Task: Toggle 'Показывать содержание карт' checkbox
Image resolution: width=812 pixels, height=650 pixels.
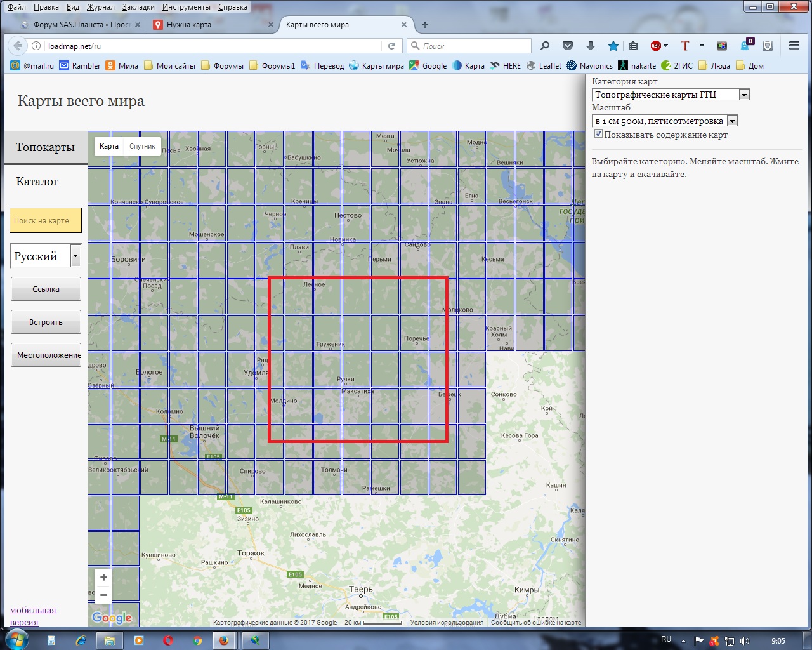Action: tap(598, 135)
